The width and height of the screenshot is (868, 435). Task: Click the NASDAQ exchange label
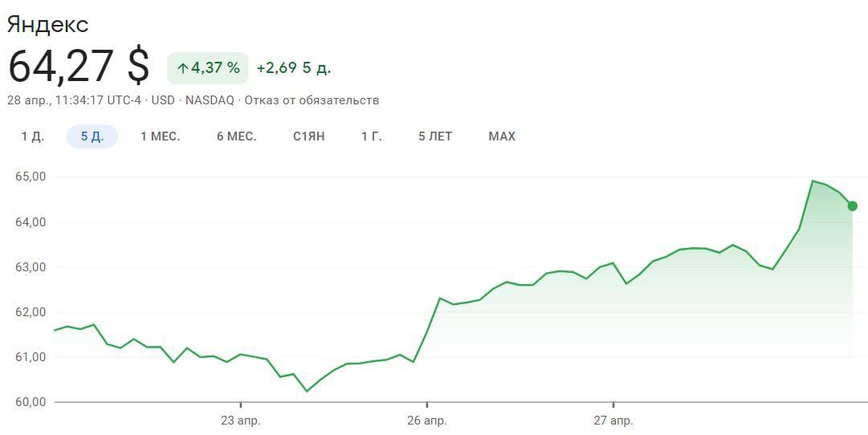pyautogui.click(x=210, y=100)
